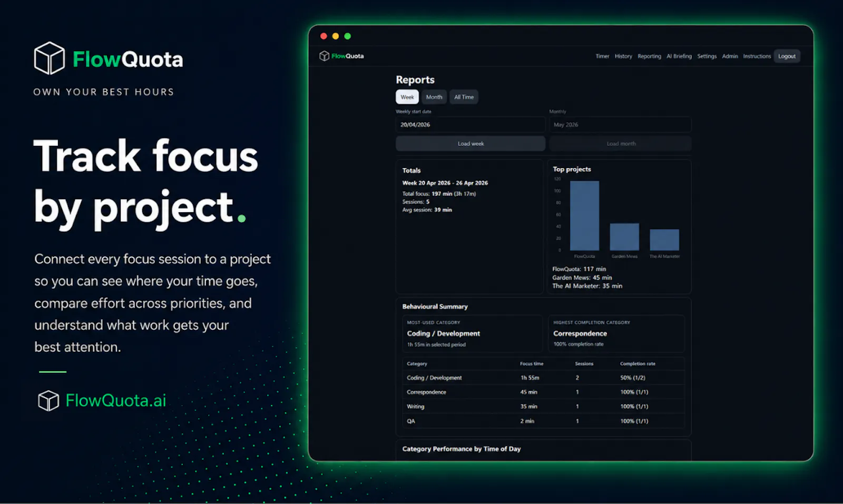The width and height of the screenshot is (843, 504).
Task: Click the Focus time column header
Action: click(532, 364)
